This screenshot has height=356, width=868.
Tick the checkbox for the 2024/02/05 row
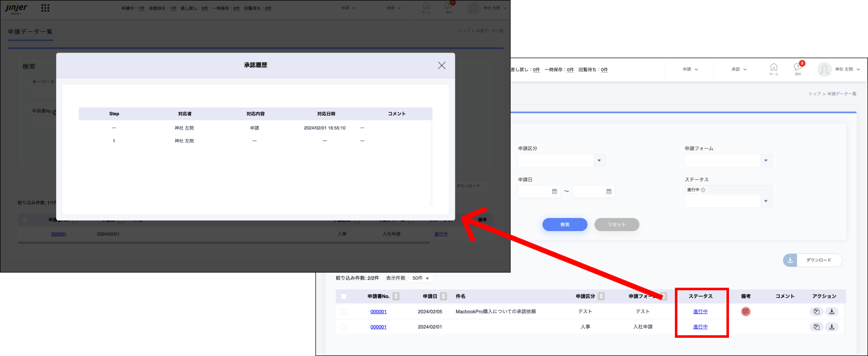344,312
